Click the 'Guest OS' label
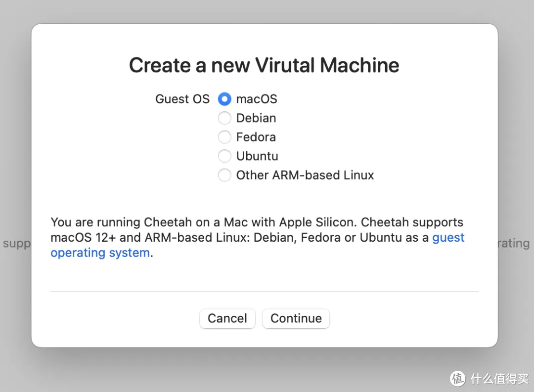 182,99
